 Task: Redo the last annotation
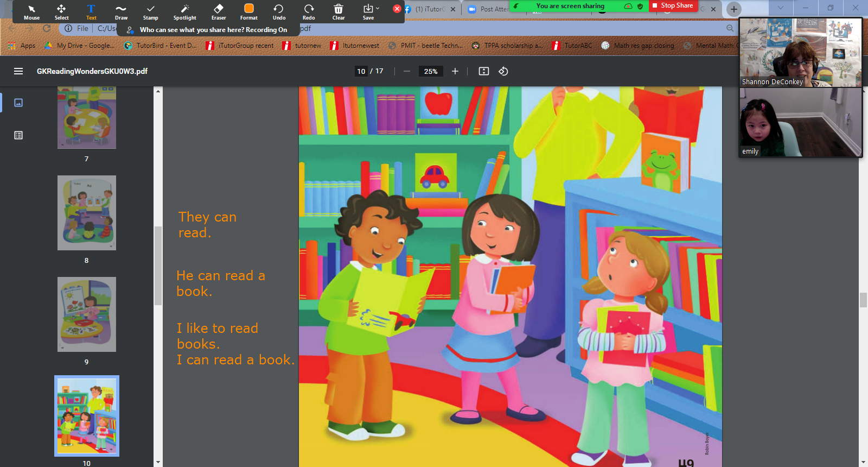click(309, 12)
